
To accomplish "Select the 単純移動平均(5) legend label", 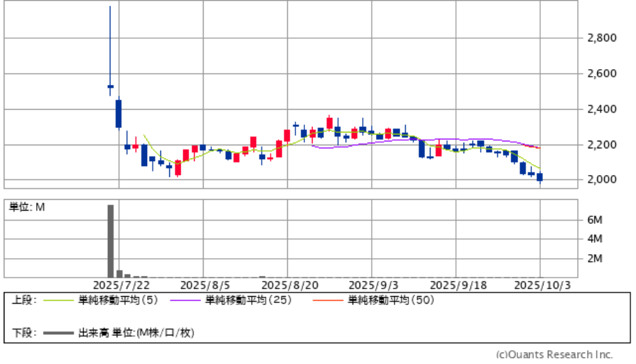I will 114,301.
